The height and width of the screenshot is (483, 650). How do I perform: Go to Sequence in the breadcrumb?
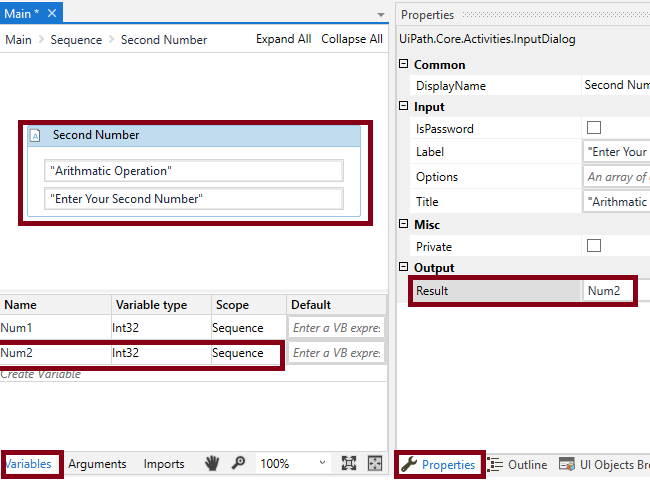coord(76,40)
